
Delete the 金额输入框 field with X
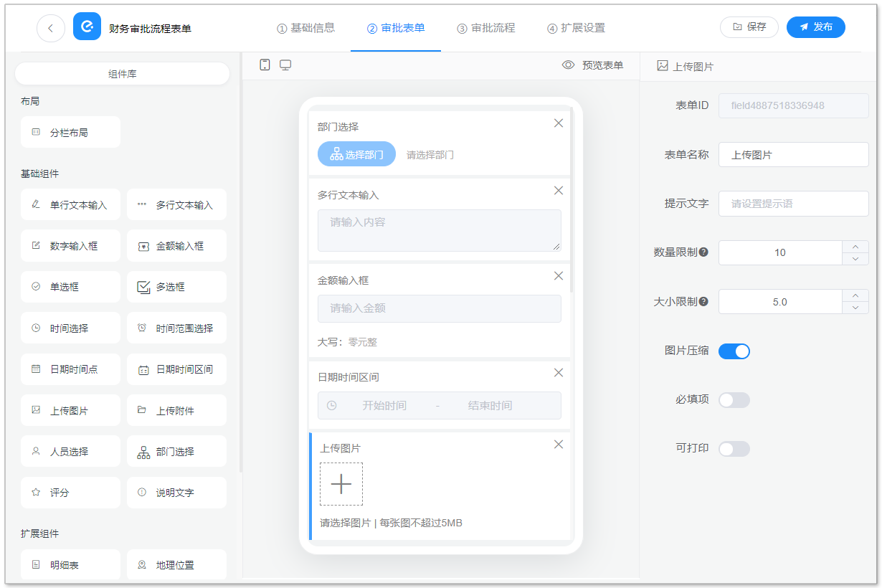pos(559,276)
